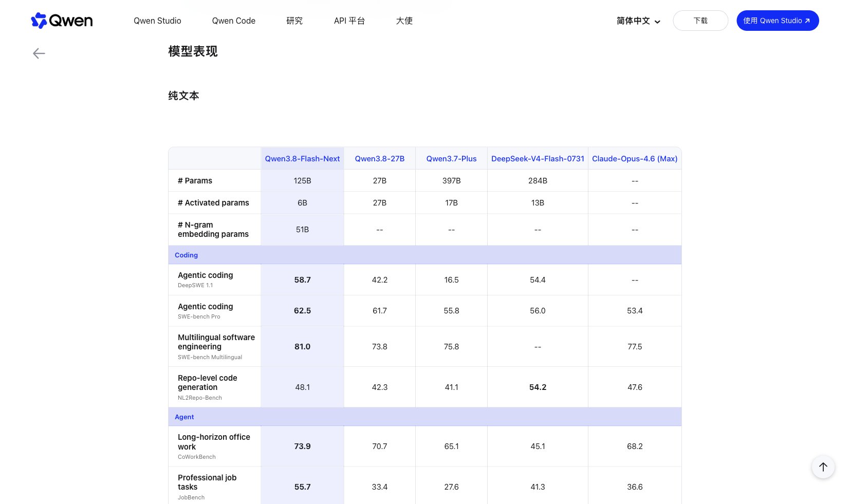The height and width of the screenshot is (504, 850).
Task: Open Qwen Studio nav item
Action: coord(157,21)
